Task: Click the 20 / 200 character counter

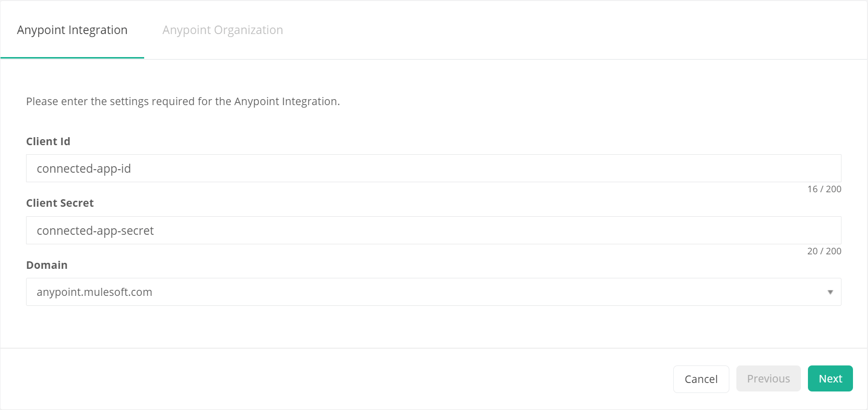Action: 824,251
